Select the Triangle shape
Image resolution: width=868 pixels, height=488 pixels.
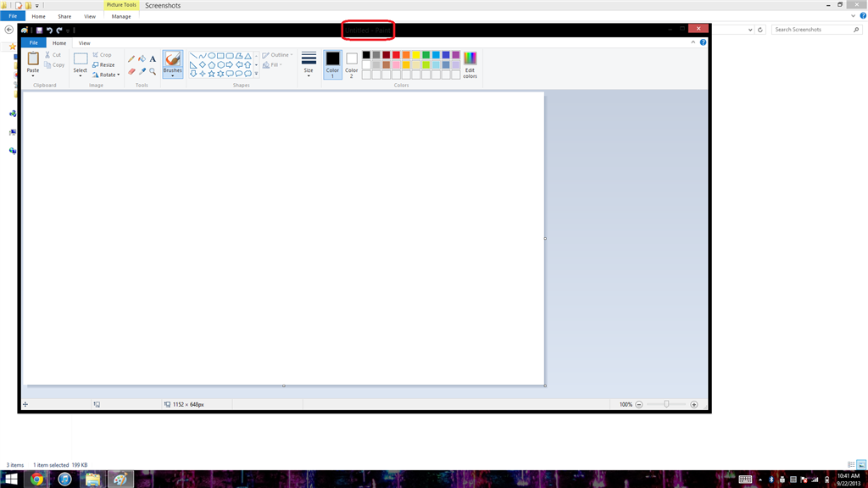[x=248, y=56]
